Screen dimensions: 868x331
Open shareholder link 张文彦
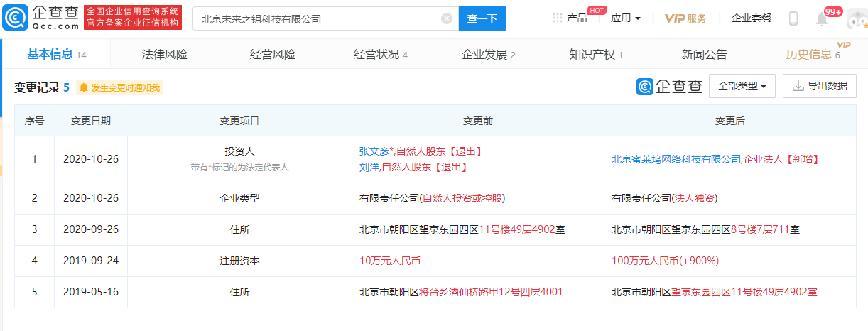point(373,151)
